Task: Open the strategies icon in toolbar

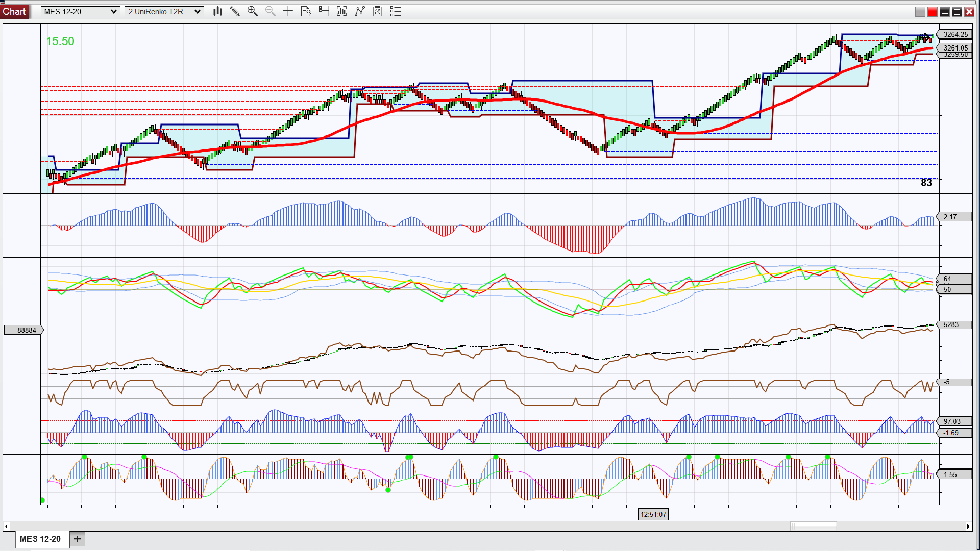Action: click(377, 11)
